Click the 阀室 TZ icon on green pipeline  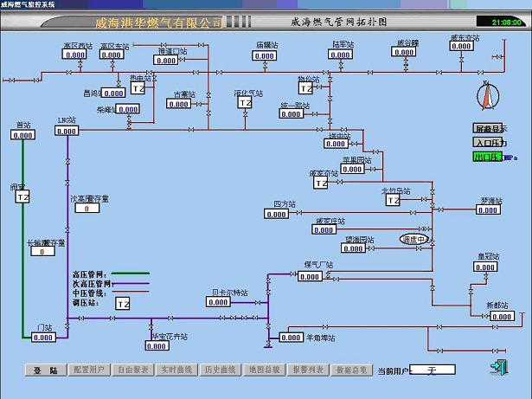tap(22, 196)
